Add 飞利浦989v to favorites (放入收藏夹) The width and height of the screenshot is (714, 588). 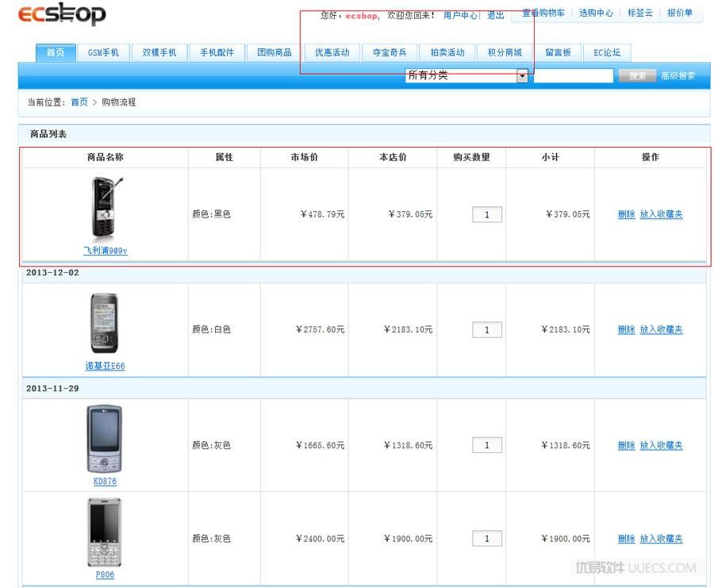(x=661, y=214)
